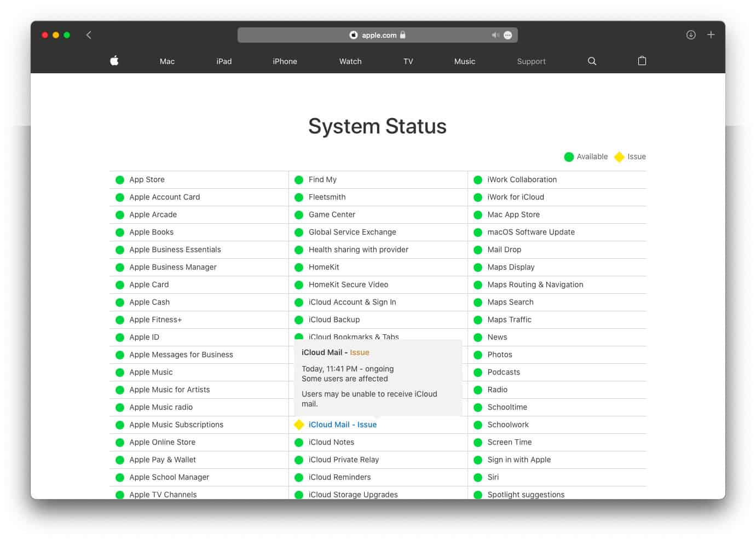Click the green dot beside Siri
756x540 pixels.
tap(478, 477)
